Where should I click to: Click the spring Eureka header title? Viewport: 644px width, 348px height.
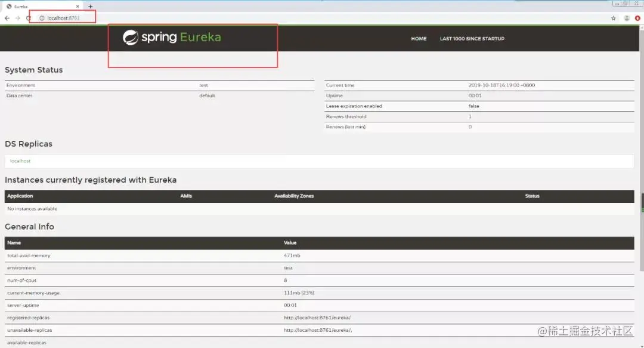(x=172, y=38)
